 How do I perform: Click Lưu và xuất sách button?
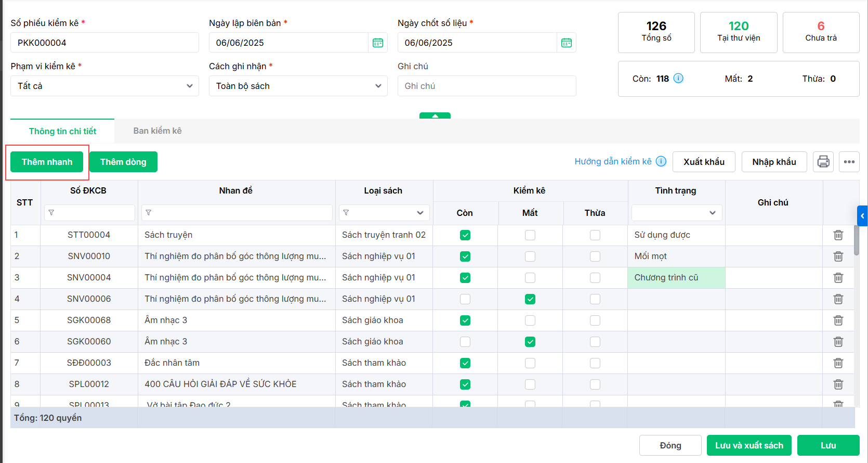[749, 445]
